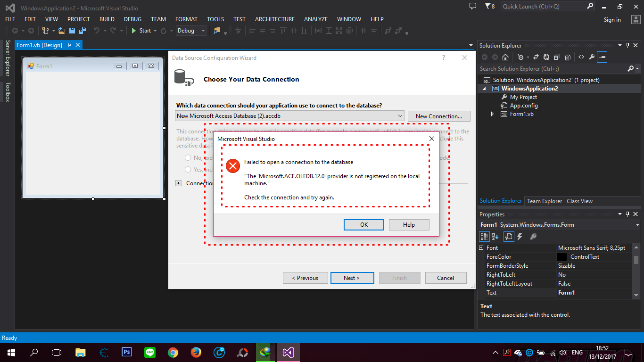
Task: Click the Open File folder icon
Action: [62, 31]
